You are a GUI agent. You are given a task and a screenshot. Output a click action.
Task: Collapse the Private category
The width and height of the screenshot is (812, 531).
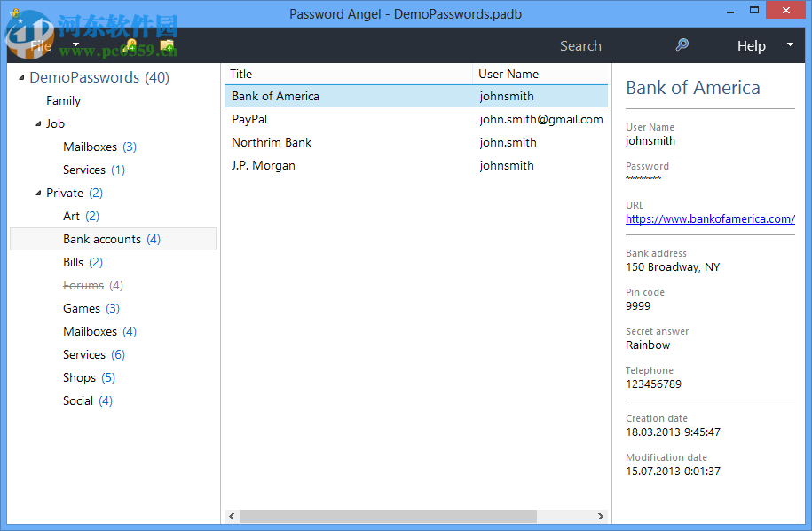[x=38, y=193]
